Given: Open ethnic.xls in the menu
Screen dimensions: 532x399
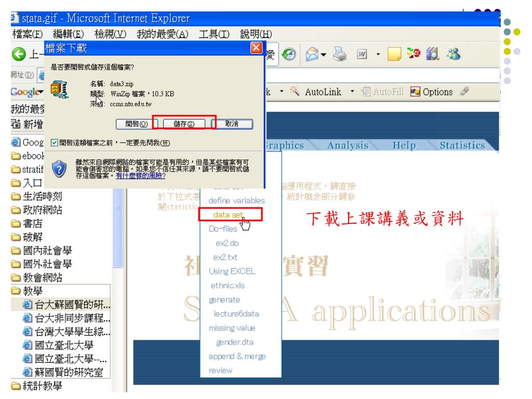Looking at the screenshot, I should (228, 285).
